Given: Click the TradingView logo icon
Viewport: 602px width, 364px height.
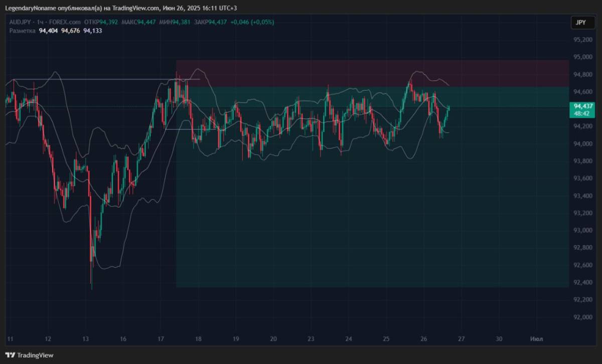Looking at the screenshot, I should pyautogui.click(x=10, y=355).
